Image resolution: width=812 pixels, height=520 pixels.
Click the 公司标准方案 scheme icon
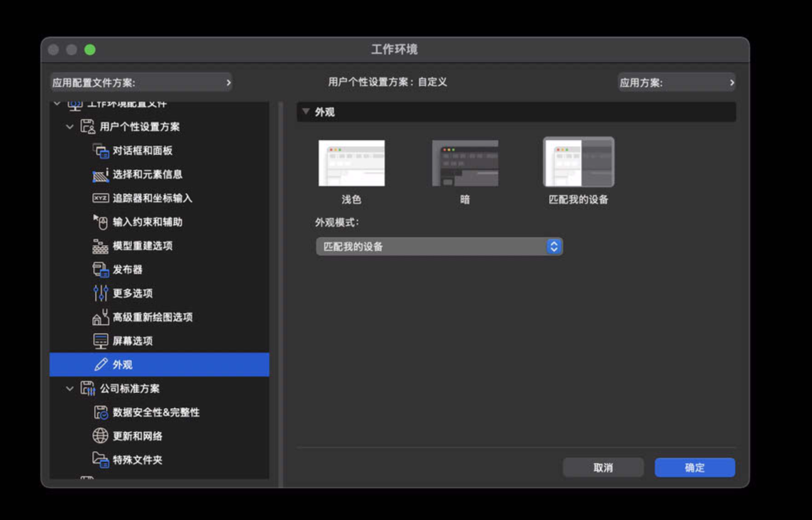coord(87,388)
